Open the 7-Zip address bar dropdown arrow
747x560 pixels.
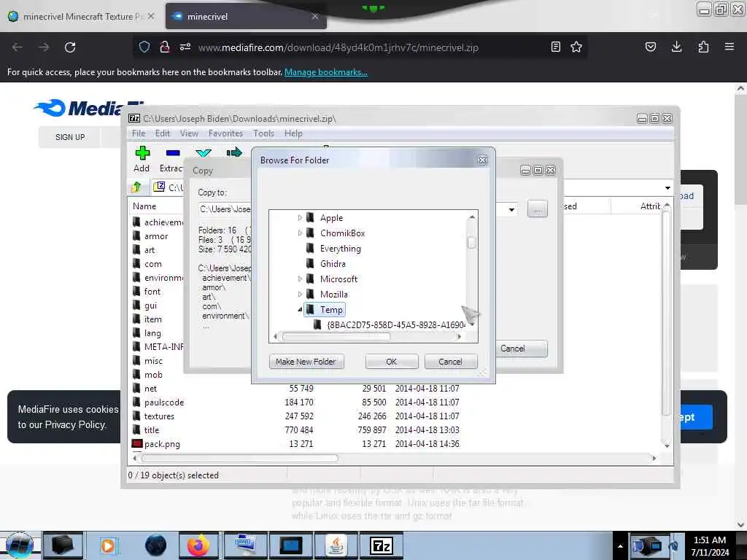[667, 187]
